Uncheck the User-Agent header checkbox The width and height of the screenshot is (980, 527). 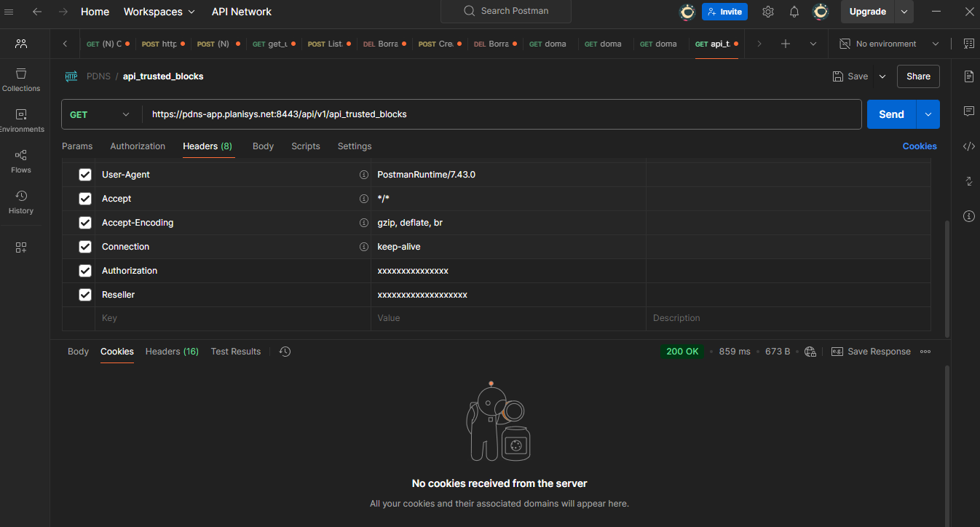pyautogui.click(x=85, y=175)
